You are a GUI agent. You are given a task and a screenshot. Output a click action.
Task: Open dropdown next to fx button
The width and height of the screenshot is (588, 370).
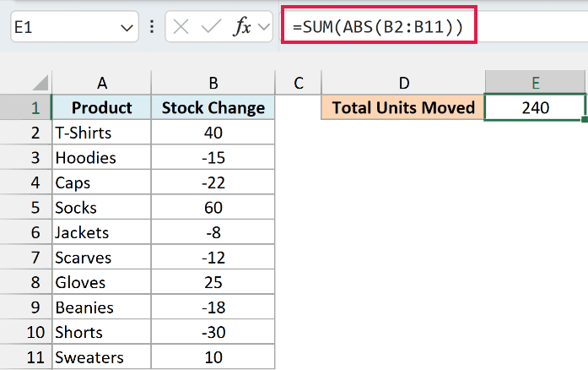click(x=264, y=27)
